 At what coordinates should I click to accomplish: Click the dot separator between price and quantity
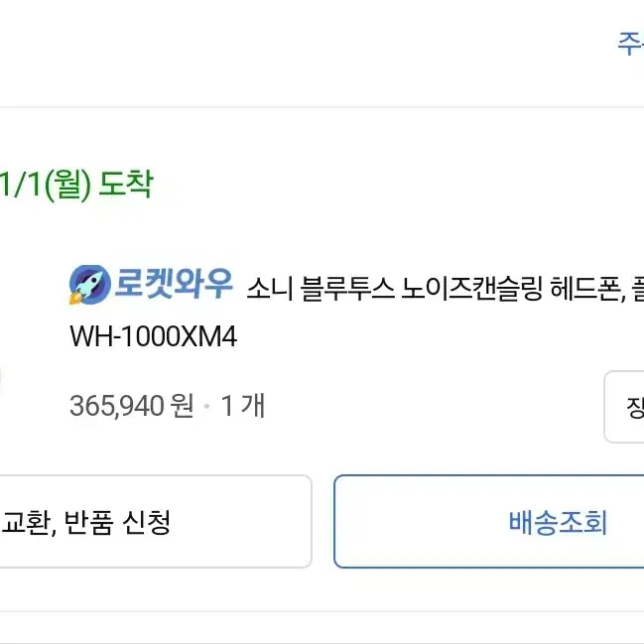pyautogui.click(x=207, y=406)
